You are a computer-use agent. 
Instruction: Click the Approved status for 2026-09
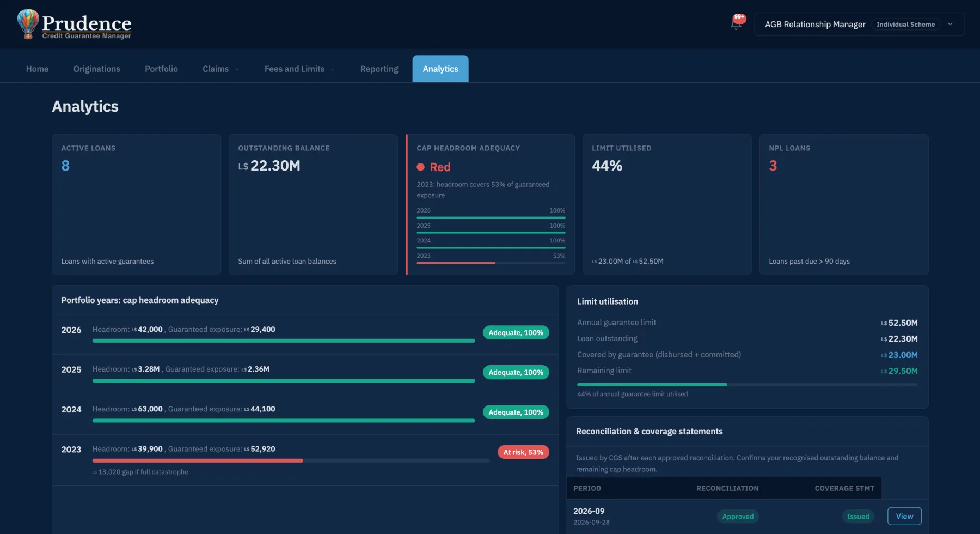(738, 516)
